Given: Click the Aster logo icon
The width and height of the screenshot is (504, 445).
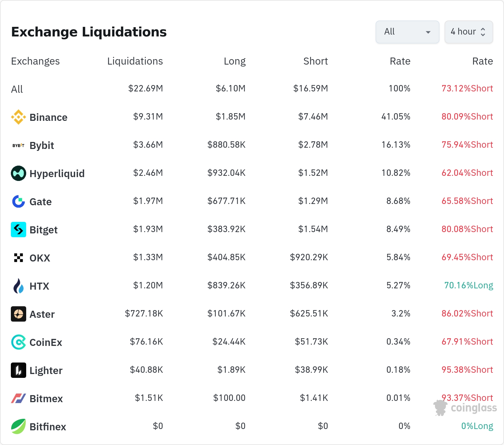Looking at the screenshot, I should tap(19, 314).
